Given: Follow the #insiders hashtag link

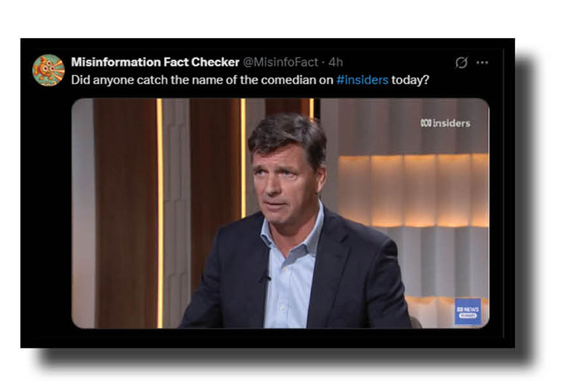Looking at the screenshot, I should pyautogui.click(x=362, y=80).
